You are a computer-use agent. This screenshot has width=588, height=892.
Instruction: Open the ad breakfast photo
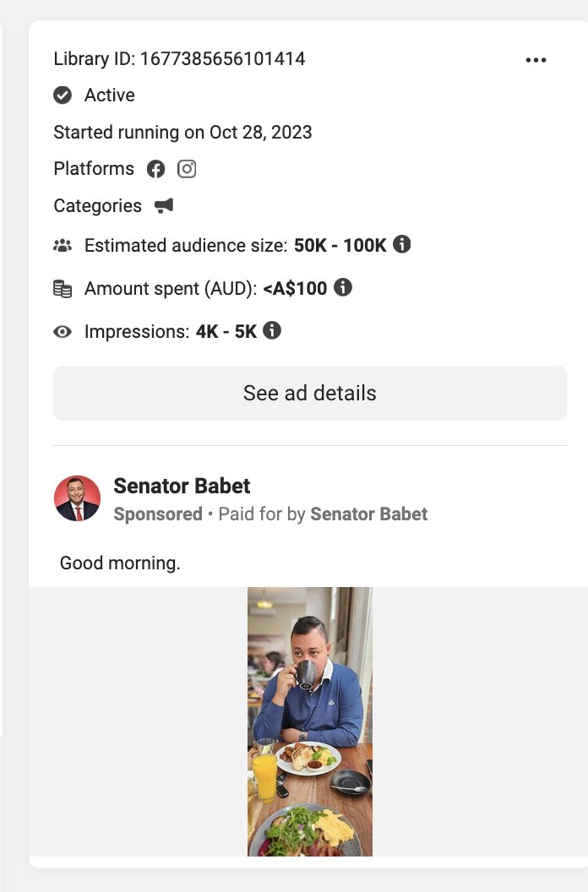point(310,721)
